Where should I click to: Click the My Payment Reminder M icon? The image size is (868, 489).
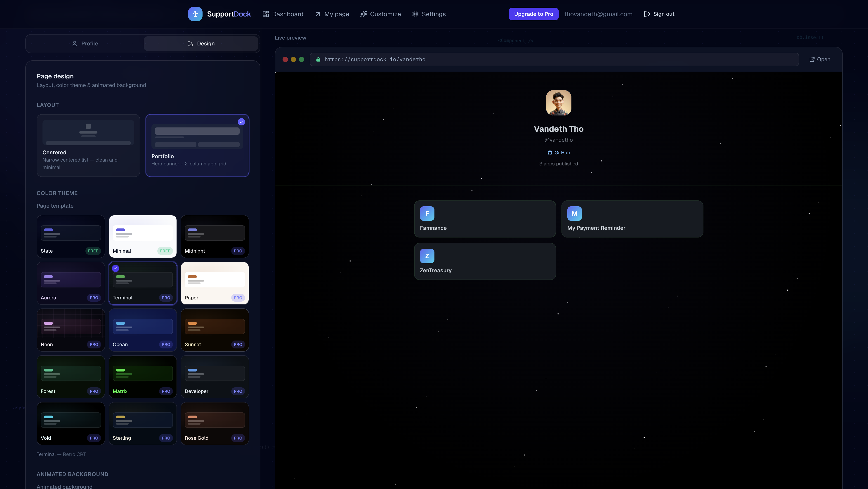[x=574, y=214]
